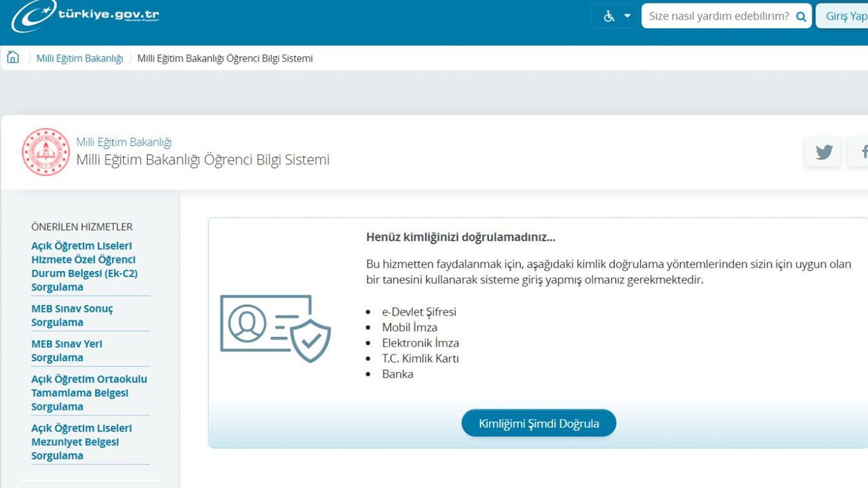The image size is (868, 488).
Task: Click the wheelchair accessibility icon
Action: click(609, 16)
